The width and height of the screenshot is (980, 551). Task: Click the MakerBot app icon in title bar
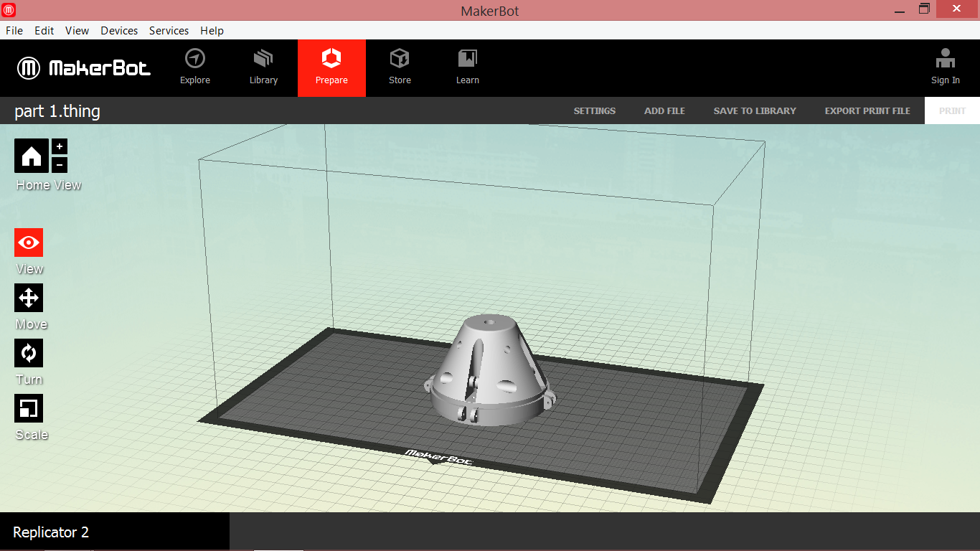(10, 10)
